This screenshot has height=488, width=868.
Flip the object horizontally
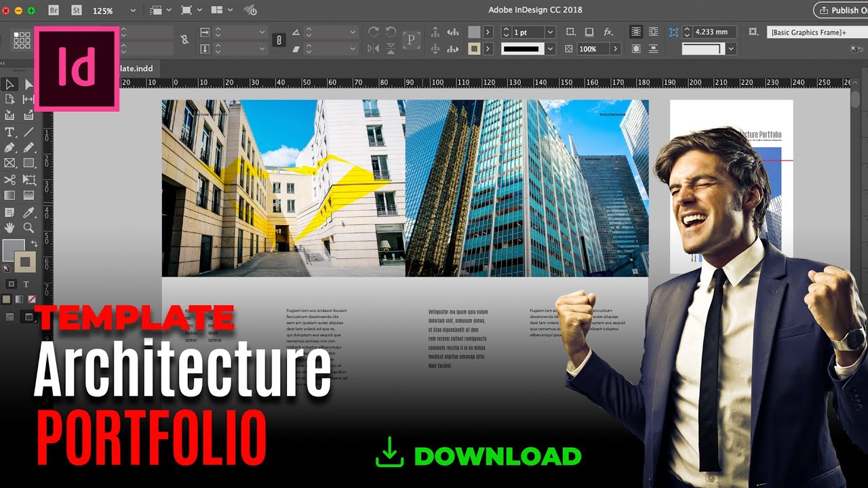[373, 49]
